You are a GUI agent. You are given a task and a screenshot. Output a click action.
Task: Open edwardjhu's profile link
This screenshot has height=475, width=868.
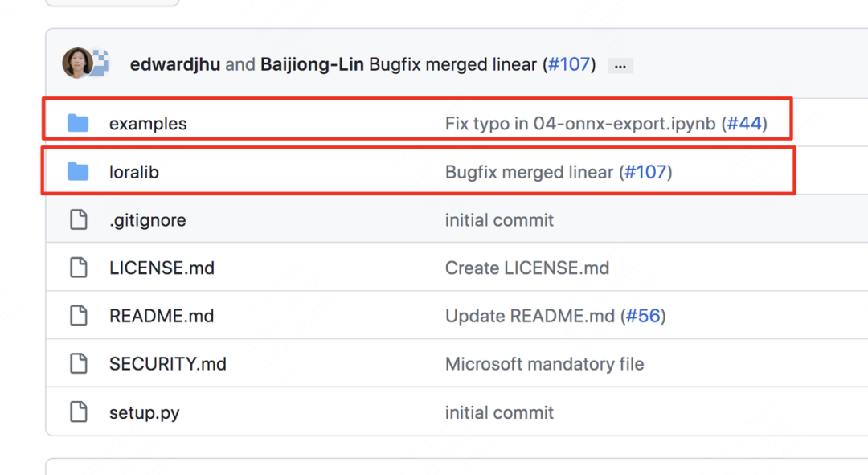175,64
